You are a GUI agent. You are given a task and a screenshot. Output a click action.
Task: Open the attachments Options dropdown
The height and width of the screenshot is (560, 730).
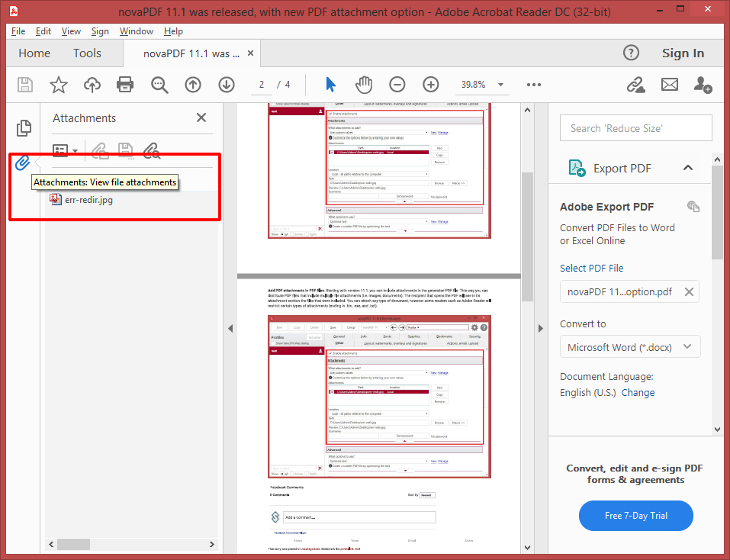tap(65, 150)
